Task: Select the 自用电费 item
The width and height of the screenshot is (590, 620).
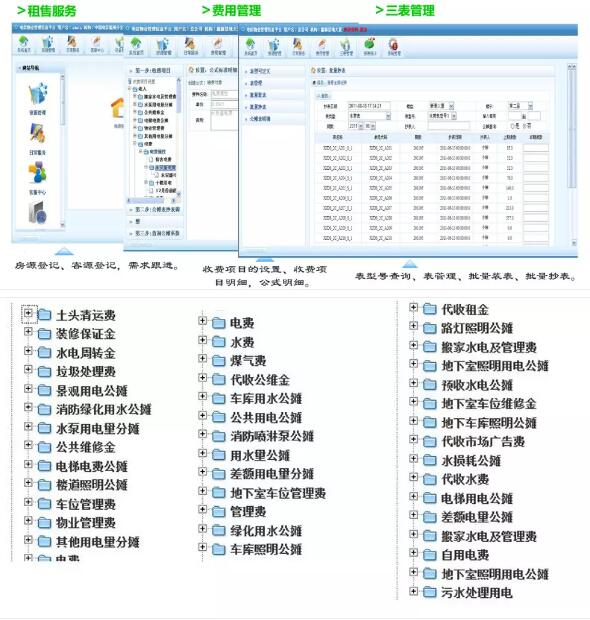Action: pos(465,554)
